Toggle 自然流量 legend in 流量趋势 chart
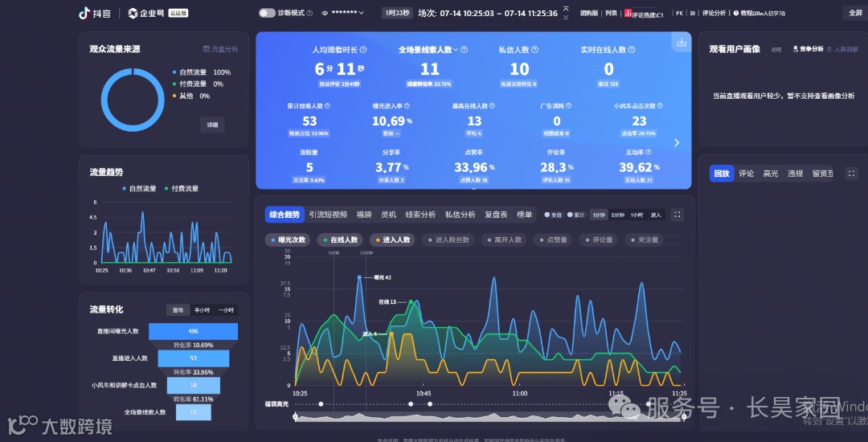Viewport: 868px width, 442px height. [x=139, y=189]
